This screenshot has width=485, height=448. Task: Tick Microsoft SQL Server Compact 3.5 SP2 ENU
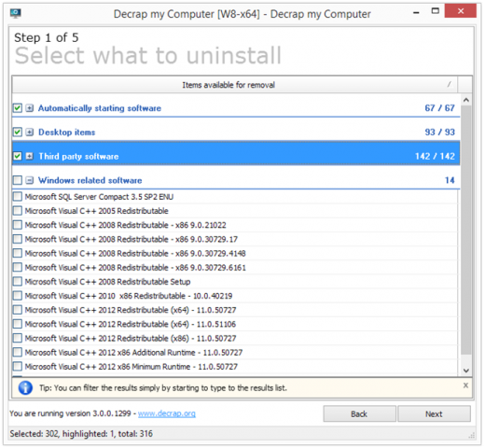(18, 196)
